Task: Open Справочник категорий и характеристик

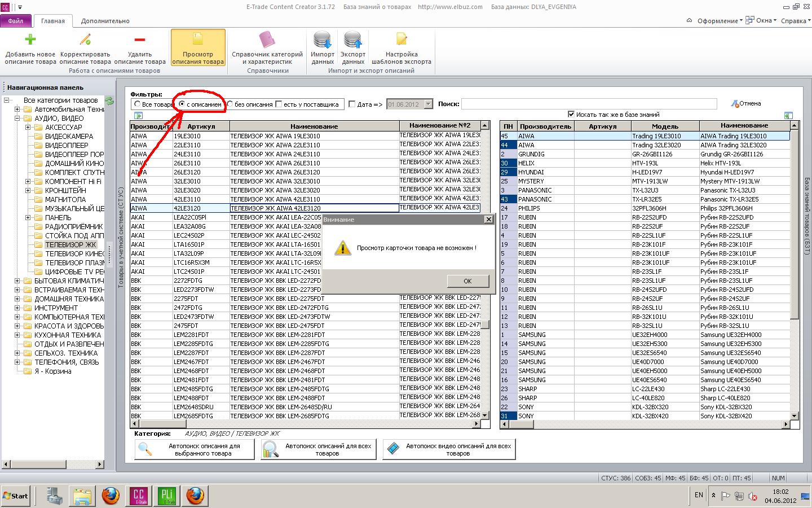Action: click(267, 49)
